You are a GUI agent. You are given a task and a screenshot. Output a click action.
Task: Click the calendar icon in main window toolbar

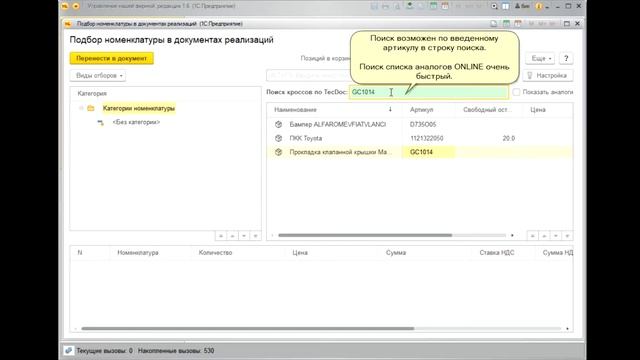pyautogui.click(x=445, y=6)
